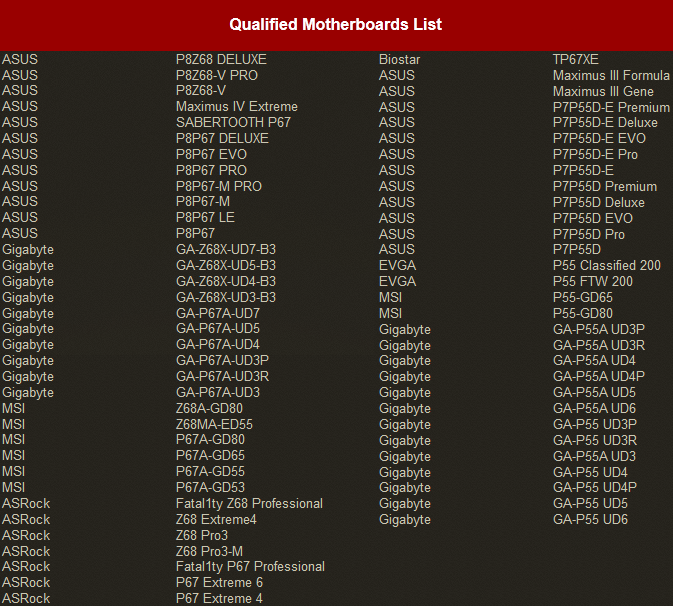Click P7P55D-E Pro entry

pyautogui.click(x=595, y=154)
